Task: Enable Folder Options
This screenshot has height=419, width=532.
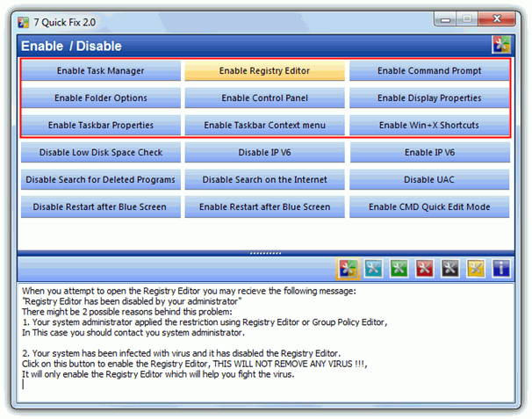Action: coord(100,98)
